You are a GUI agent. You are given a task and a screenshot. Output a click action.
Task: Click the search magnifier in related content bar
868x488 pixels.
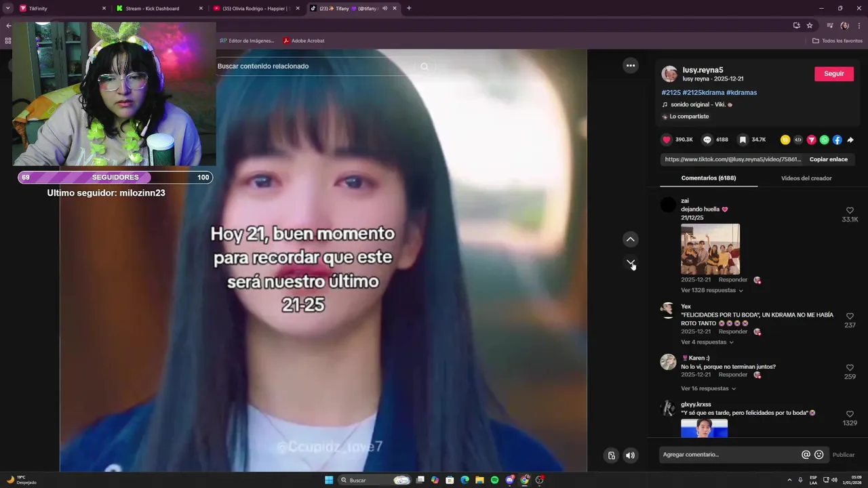[x=425, y=66]
